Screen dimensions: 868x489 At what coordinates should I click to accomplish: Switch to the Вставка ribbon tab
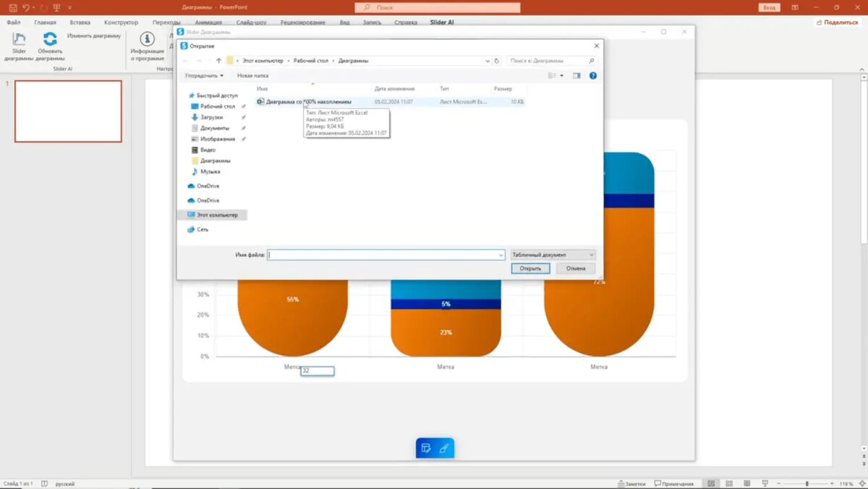click(80, 22)
